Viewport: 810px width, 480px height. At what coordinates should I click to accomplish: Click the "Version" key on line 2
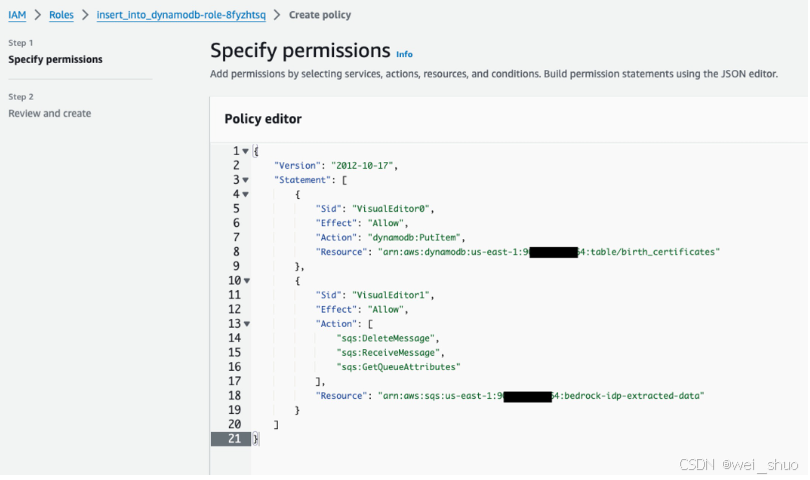coord(297,166)
